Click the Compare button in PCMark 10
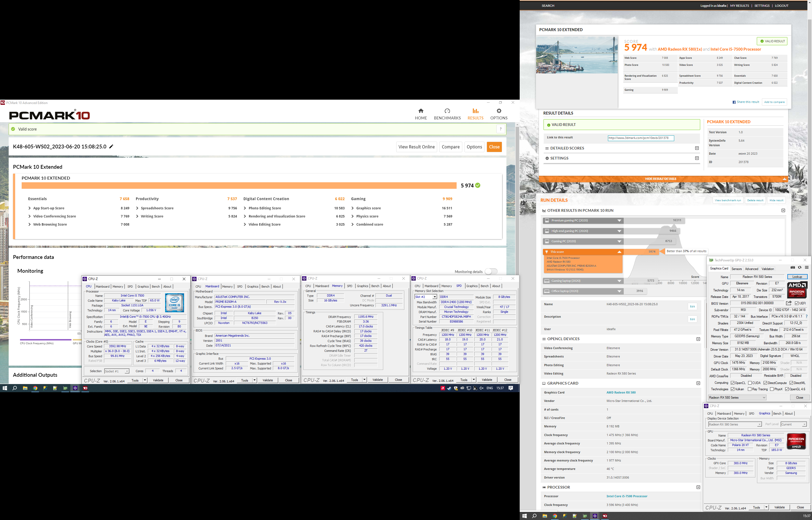812x520 pixels. point(450,147)
